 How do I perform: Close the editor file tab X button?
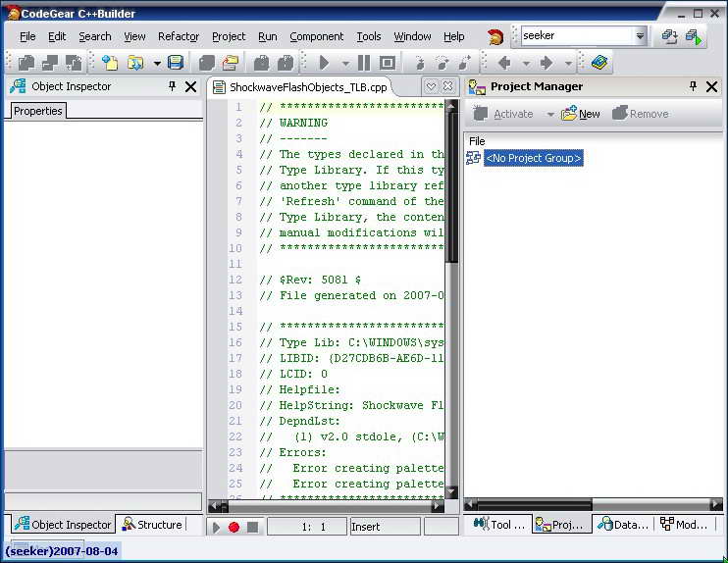click(447, 86)
